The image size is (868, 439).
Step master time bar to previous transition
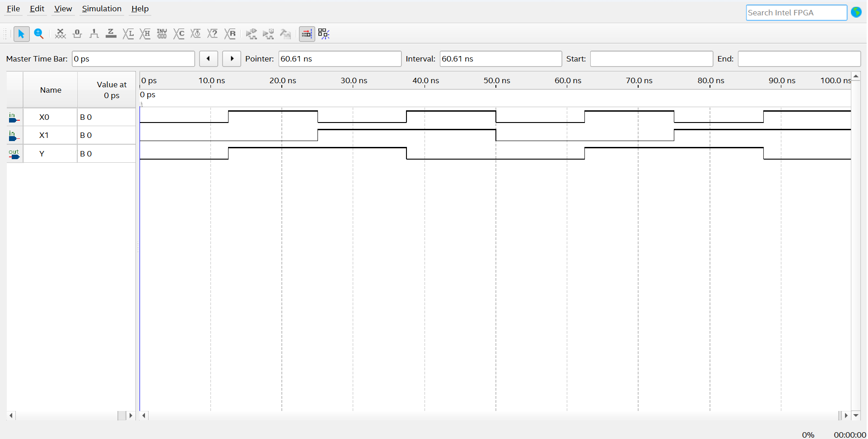pos(208,59)
